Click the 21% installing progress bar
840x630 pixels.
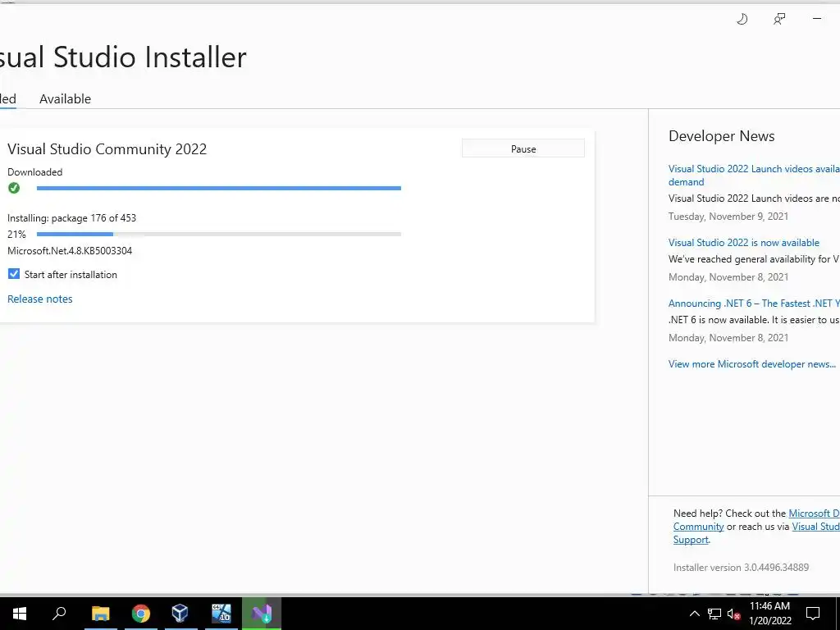coord(218,234)
